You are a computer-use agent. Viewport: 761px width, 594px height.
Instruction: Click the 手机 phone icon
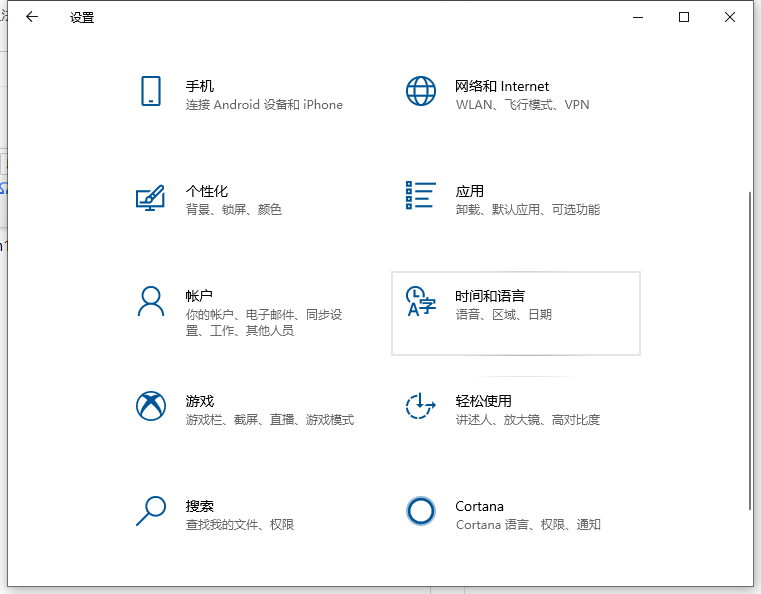pyautogui.click(x=150, y=91)
